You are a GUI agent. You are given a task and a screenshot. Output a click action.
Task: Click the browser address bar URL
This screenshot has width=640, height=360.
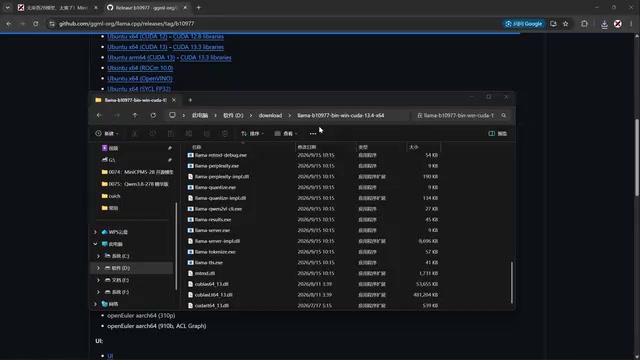(127, 24)
